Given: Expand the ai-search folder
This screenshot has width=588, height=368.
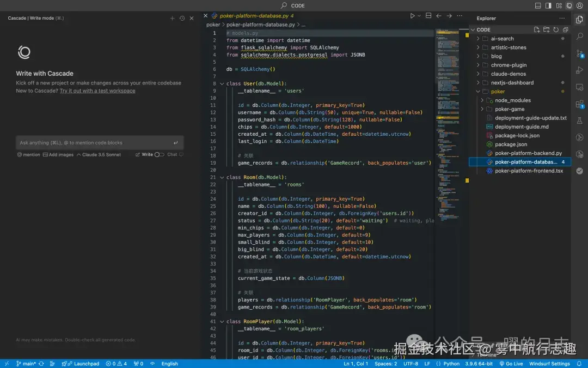Looking at the screenshot, I should tap(502, 39).
